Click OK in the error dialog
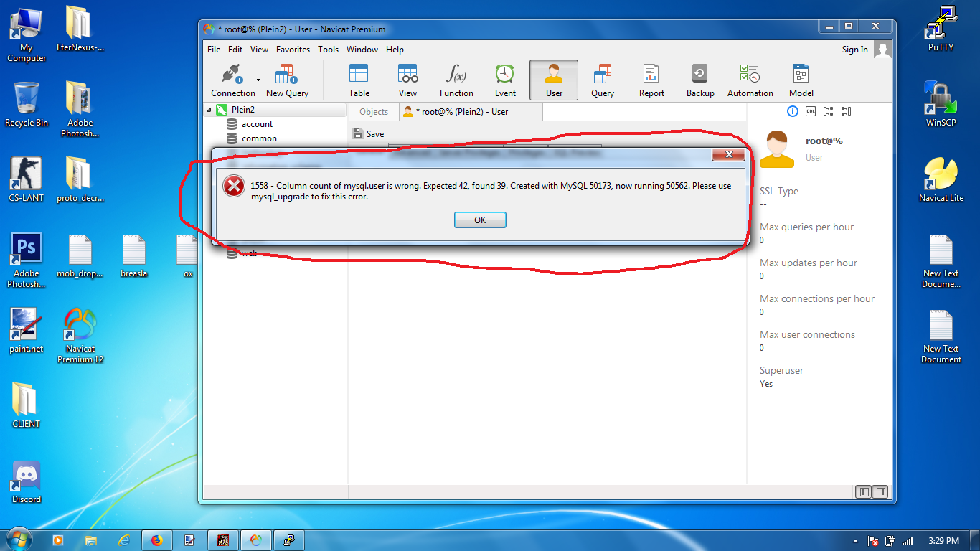Viewport: 980px width, 551px height. pos(480,220)
